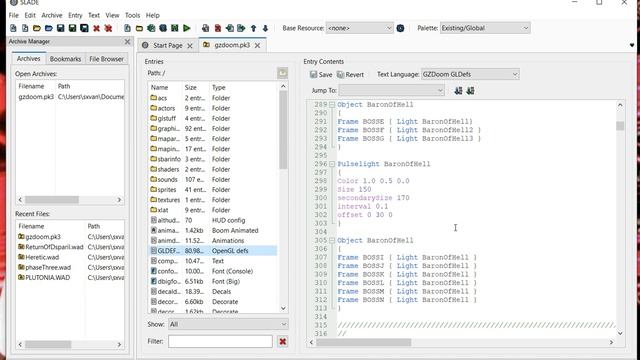Open the File menu
The height and width of the screenshot is (360, 640).
tap(13, 15)
